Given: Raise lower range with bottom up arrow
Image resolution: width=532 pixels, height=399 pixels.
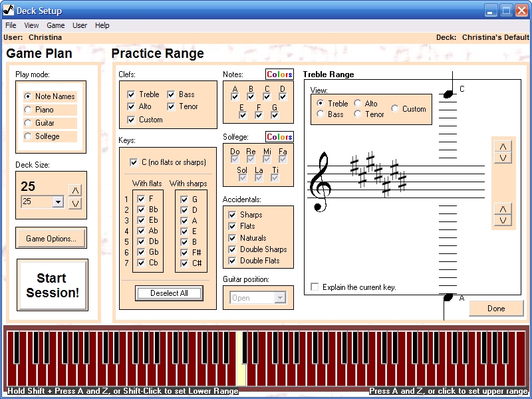Looking at the screenshot, I should pyautogui.click(x=503, y=209).
